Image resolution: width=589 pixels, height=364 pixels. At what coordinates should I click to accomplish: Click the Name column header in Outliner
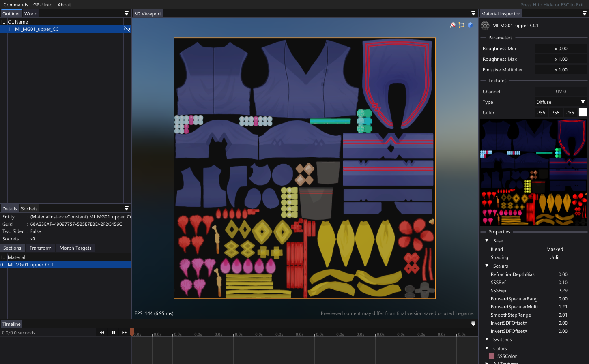tap(21, 22)
